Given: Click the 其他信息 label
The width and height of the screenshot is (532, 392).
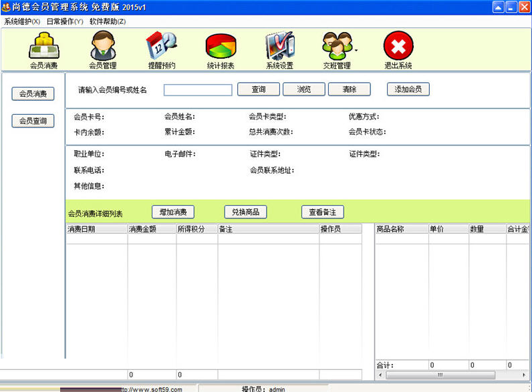Looking at the screenshot, I should [x=90, y=186].
